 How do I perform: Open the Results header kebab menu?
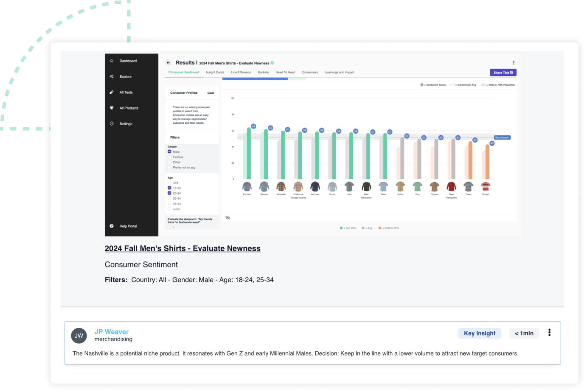(x=514, y=63)
